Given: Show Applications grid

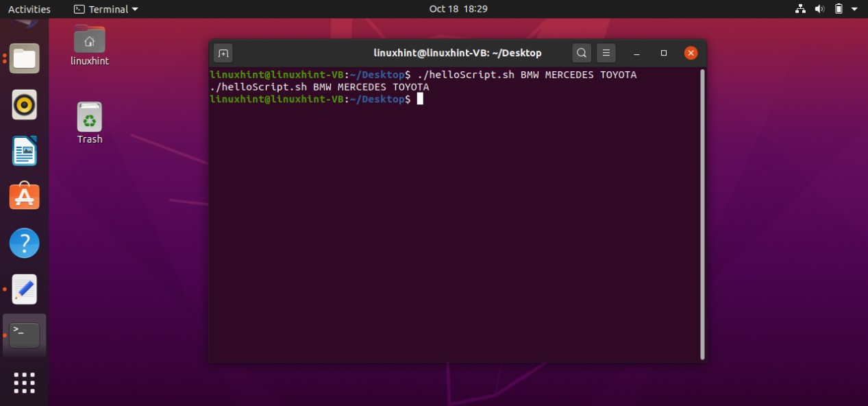Looking at the screenshot, I should tap(25, 383).
